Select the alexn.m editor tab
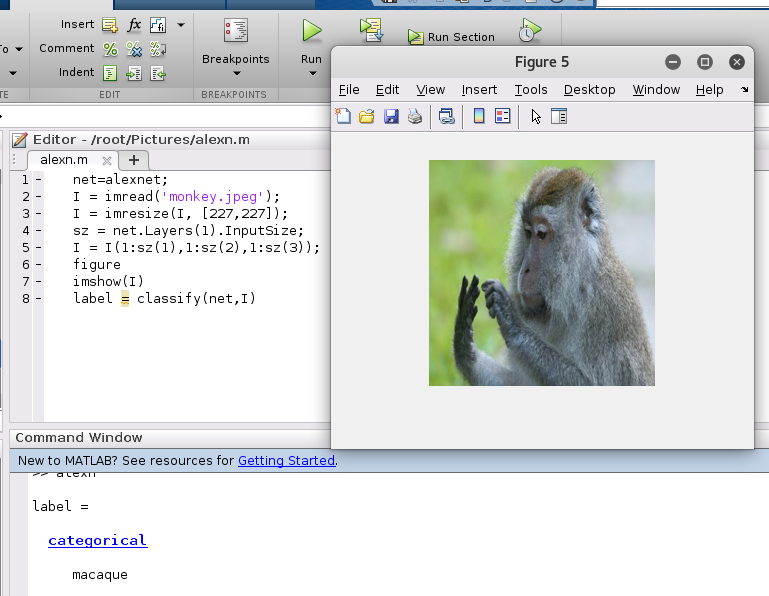Screen dimensions: 769x596 pos(64,160)
